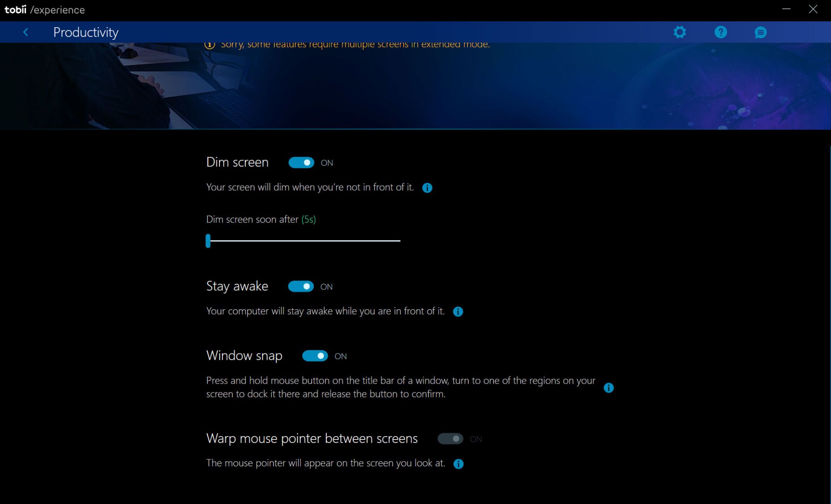Turn off the Dim screen toggle
The image size is (831, 504).
tap(301, 163)
